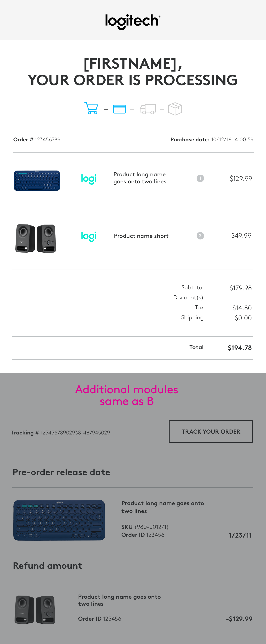
Task: Open the speakers thumbnail in order list
Action: [x=36, y=238]
